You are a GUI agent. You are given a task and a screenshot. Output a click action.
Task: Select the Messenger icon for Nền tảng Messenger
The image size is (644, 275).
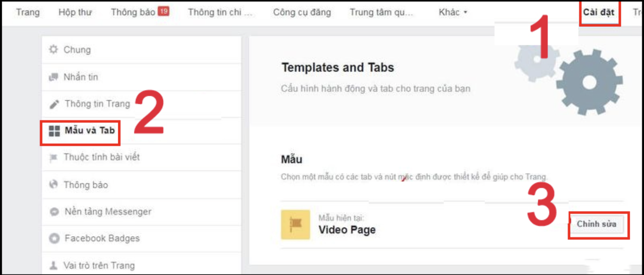(x=54, y=212)
